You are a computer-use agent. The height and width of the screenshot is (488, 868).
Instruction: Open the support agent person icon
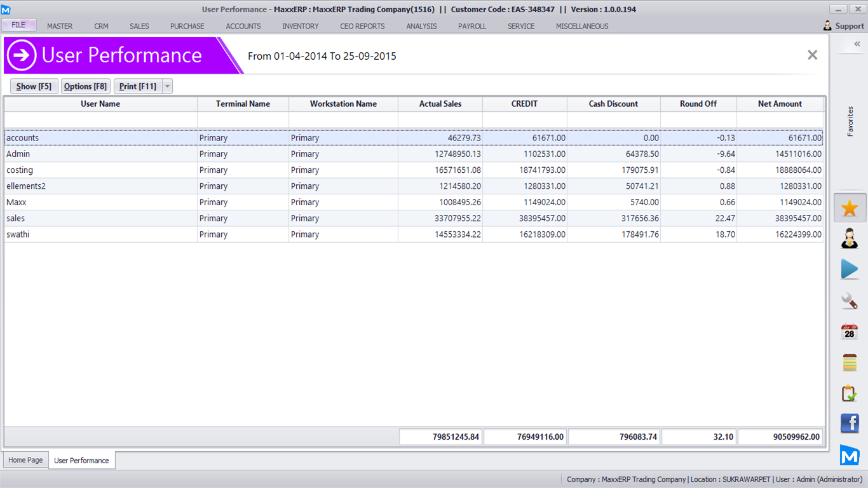pos(850,238)
